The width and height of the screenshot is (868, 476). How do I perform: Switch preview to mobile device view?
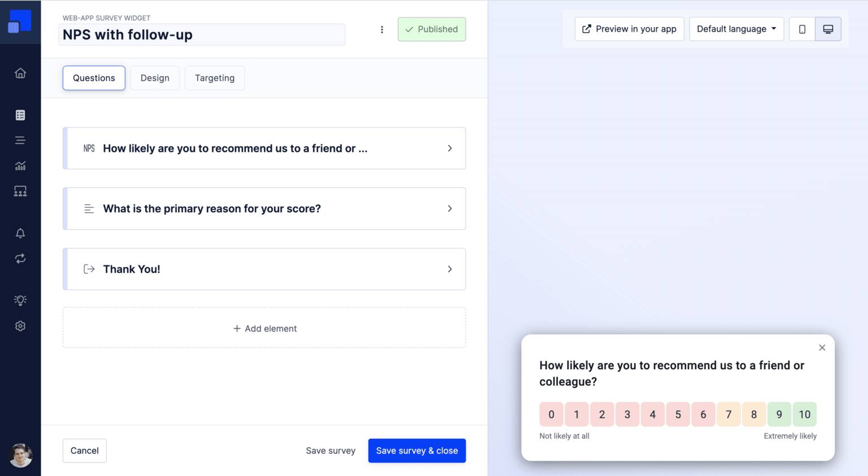[x=802, y=28]
